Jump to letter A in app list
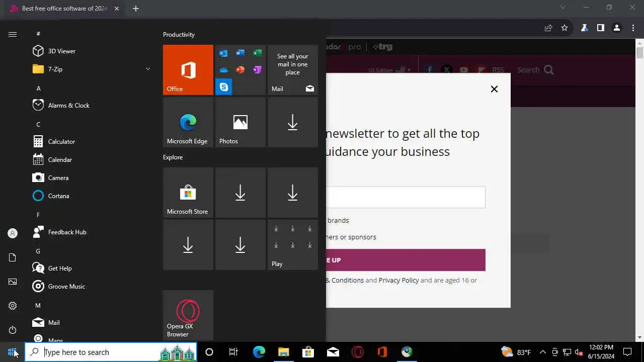 (x=38, y=88)
